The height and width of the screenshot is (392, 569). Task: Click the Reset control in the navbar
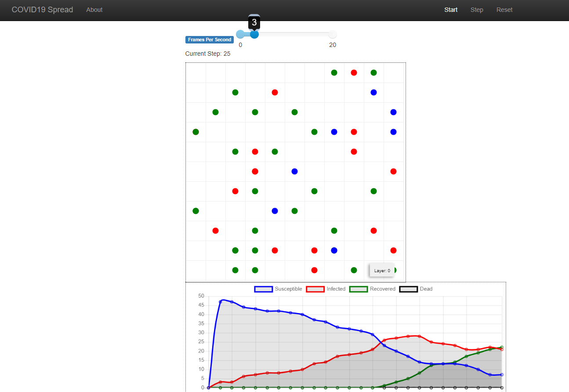coord(504,10)
